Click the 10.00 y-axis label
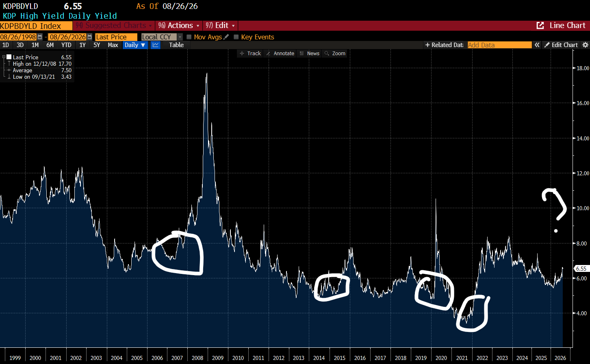 583,208
